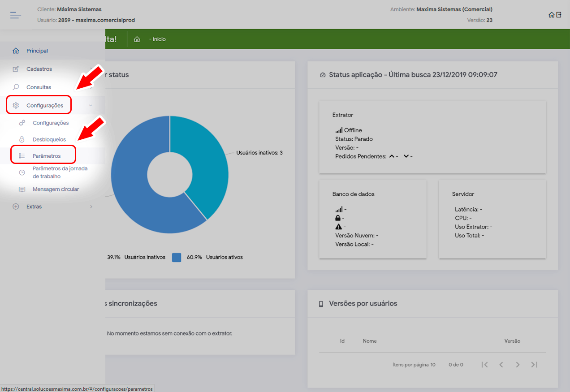Click the Extras plus circle icon
Screen dimensions: 570x392
coord(16,207)
